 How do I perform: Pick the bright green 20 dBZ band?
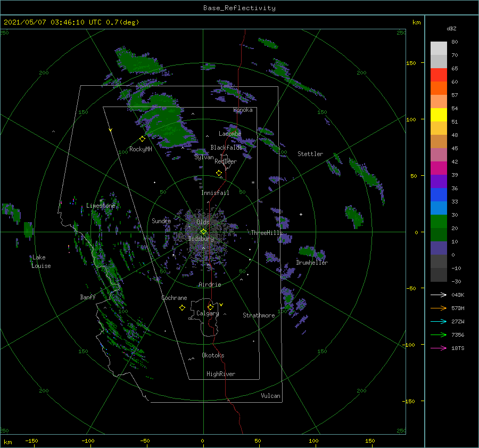point(439,221)
